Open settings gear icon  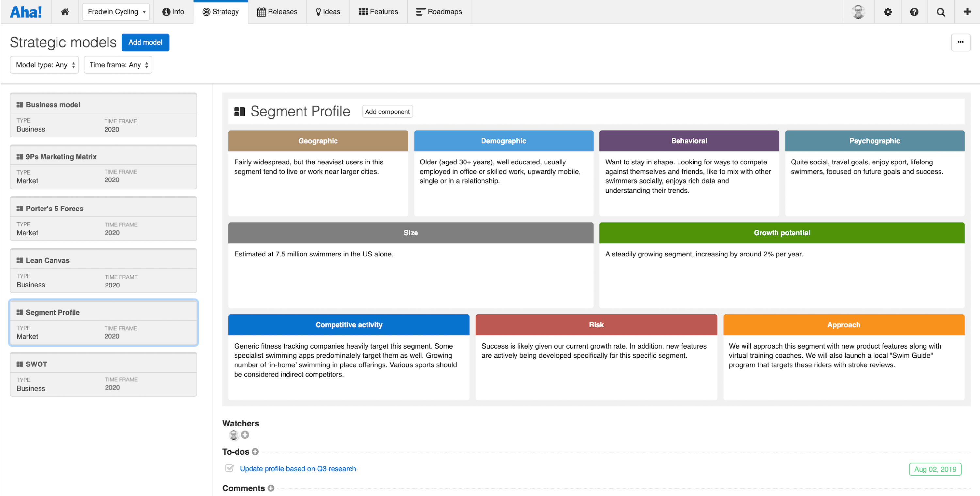point(888,12)
